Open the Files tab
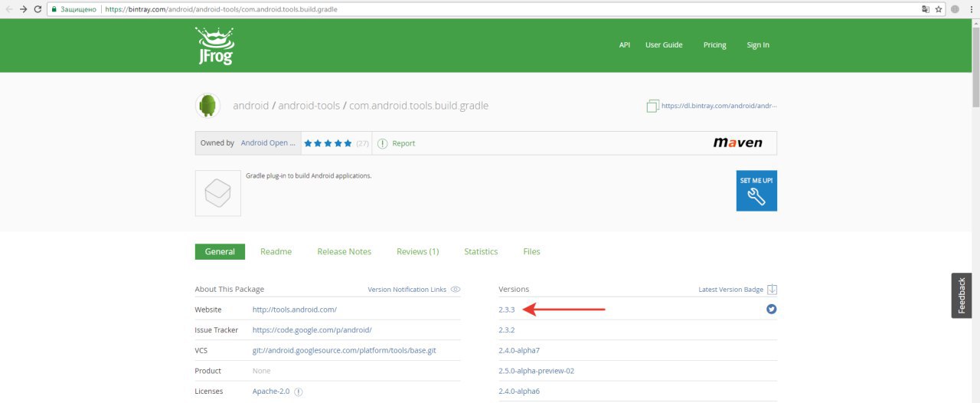The height and width of the screenshot is (403, 980). point(531,251)
